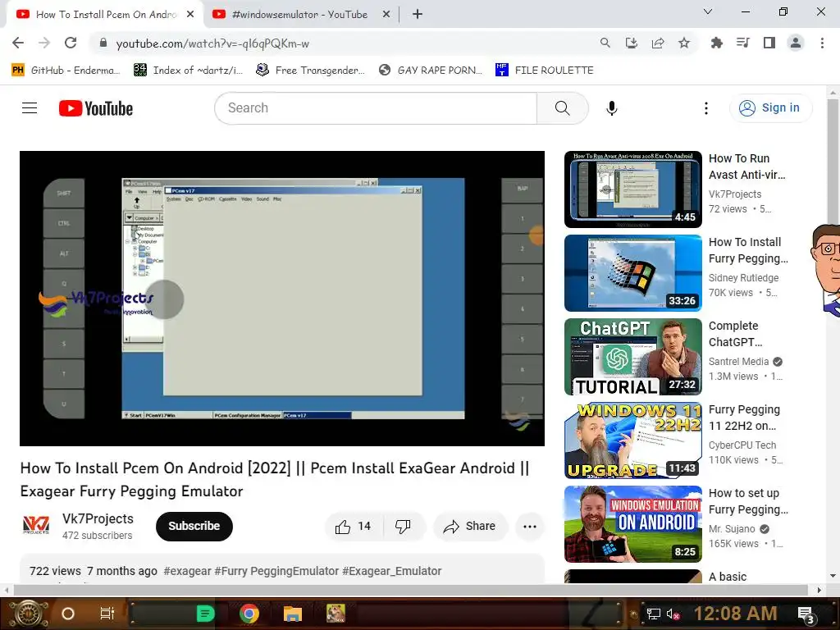
Task: Open a new tab with plus
Action: tap(418, 15)
